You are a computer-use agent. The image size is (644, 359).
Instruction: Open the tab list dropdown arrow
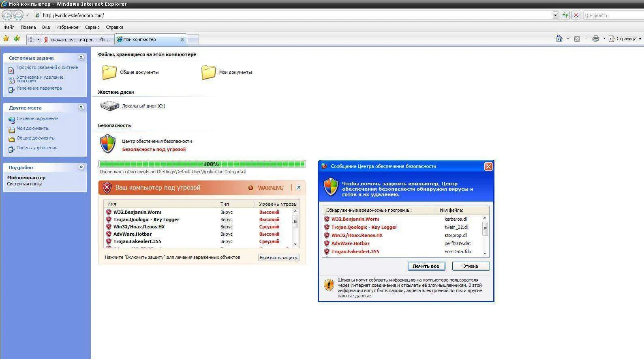(39, 40)
